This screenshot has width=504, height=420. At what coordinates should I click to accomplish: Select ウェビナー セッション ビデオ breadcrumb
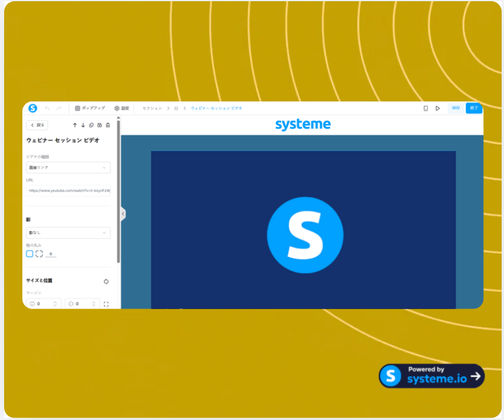point(217,109)
